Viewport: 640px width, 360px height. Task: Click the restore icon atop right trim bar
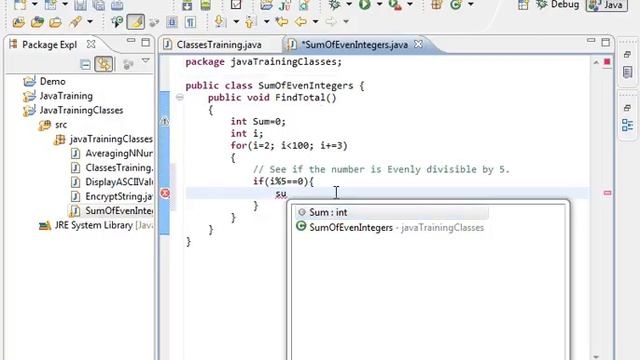(627, 54)
